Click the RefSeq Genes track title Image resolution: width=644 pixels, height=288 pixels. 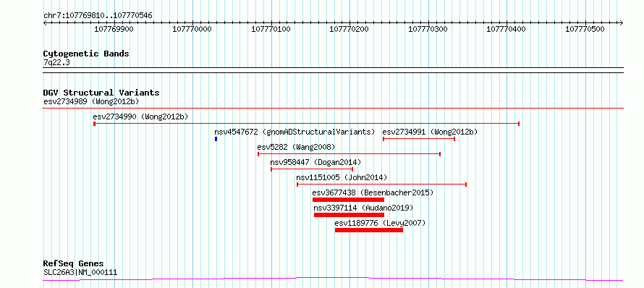tap(74, 263)
